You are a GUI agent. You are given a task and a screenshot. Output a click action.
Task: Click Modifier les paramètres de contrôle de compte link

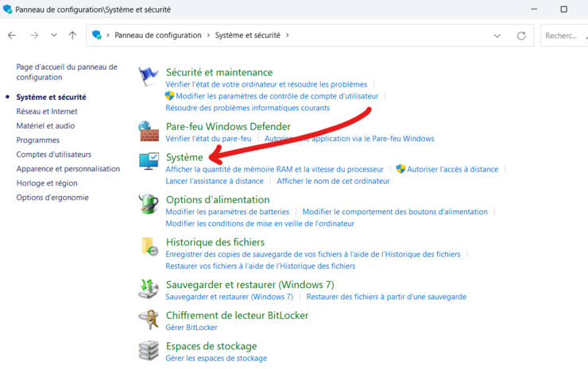[x=277, y=96]
